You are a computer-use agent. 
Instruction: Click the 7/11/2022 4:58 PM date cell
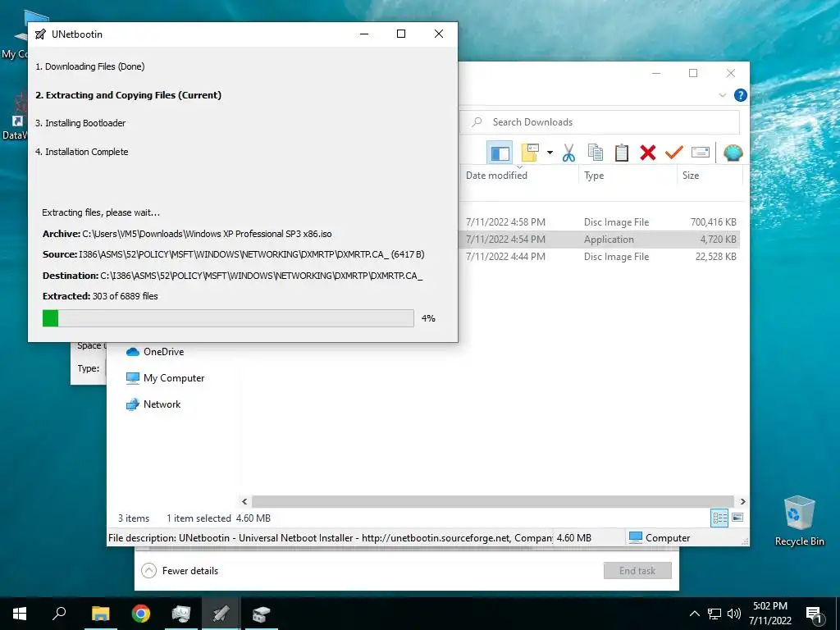tap(505, 221)
